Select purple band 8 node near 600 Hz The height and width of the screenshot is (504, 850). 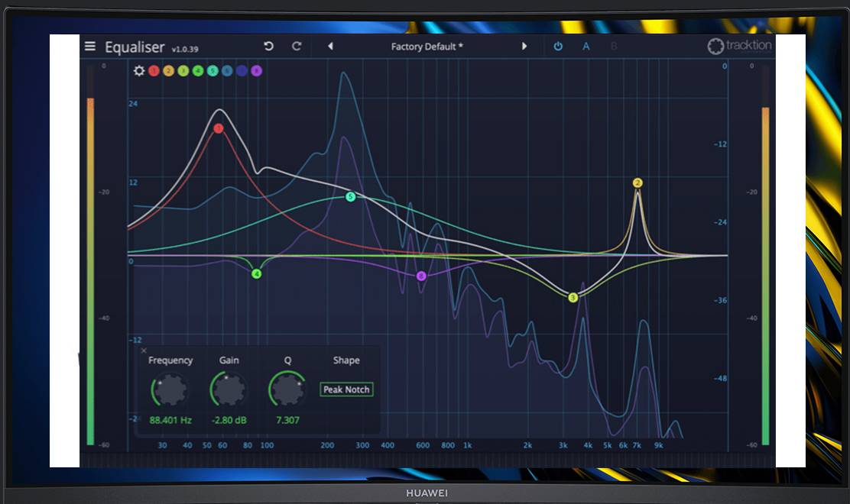[x=421, y=276]
